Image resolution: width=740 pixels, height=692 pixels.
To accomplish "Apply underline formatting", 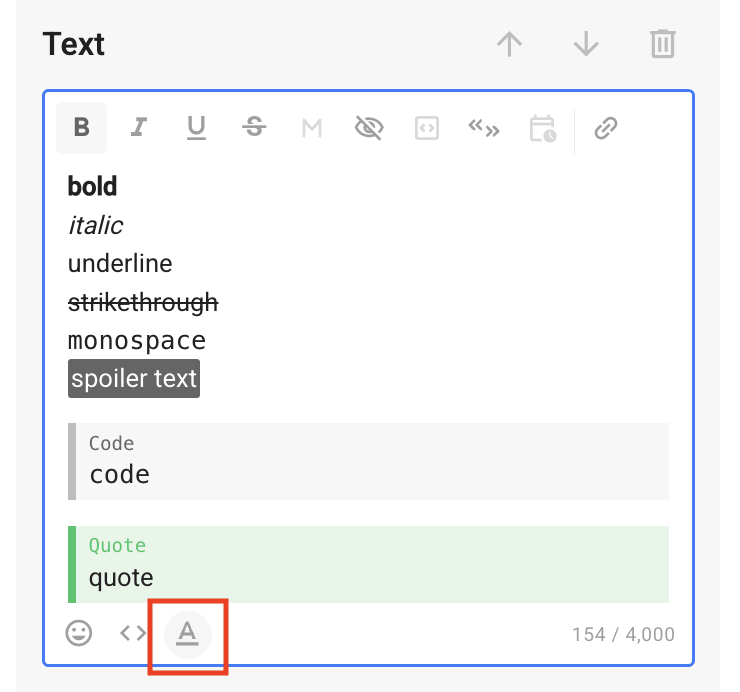I will [196, 128].
